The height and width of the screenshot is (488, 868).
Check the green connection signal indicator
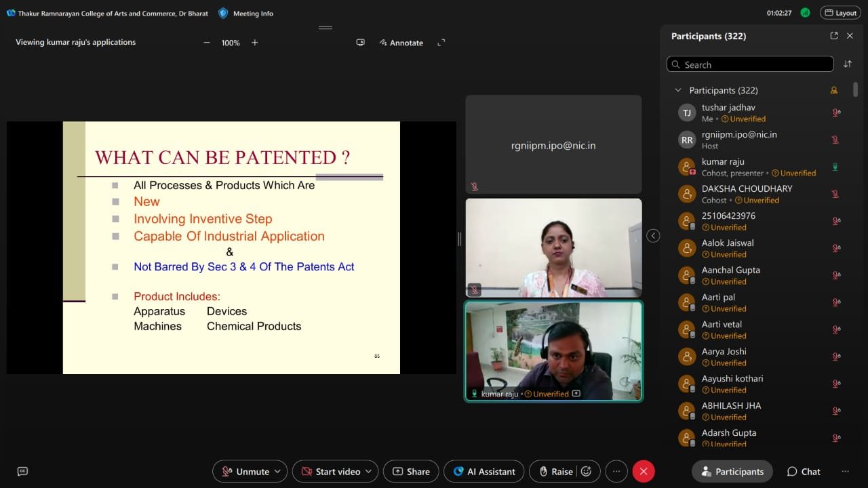[805, 13]
